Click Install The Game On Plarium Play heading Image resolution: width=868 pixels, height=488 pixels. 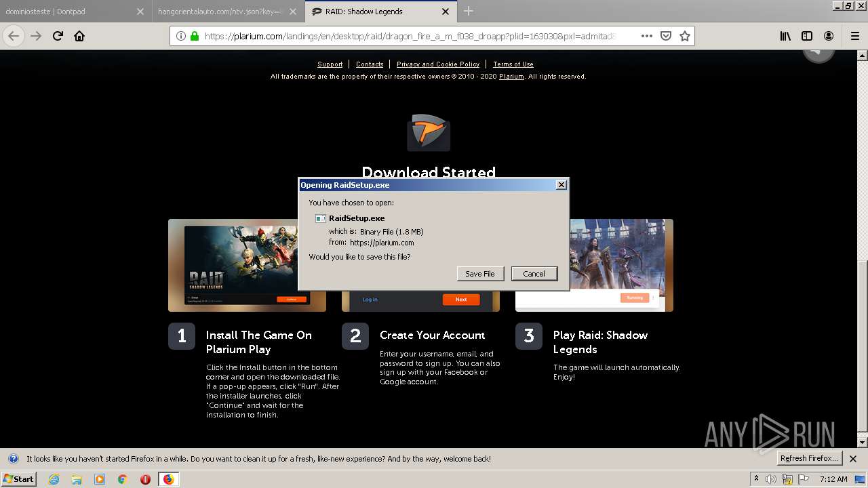coord(259,342)
